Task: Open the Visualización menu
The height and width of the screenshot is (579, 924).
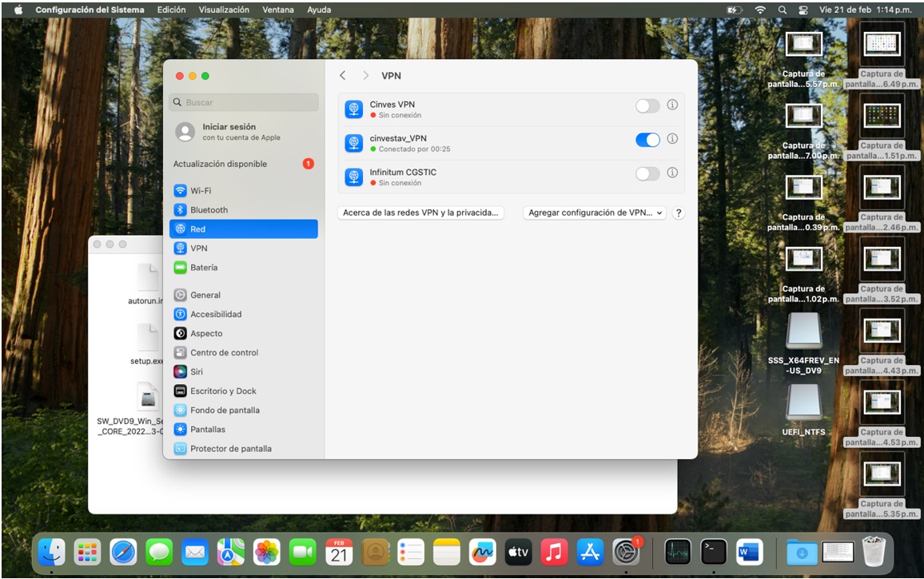Action: pyautogui.click(x=224, y=10)
